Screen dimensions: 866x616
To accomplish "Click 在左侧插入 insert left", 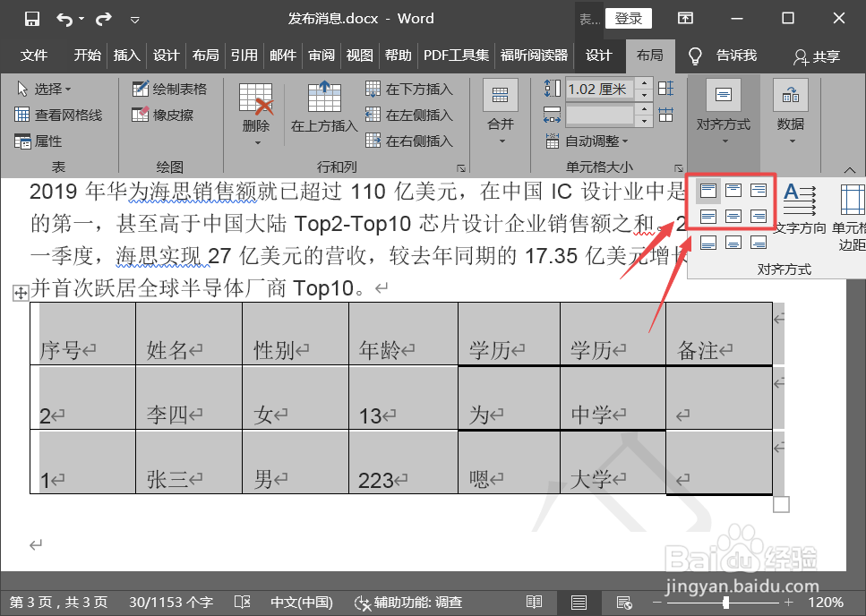I will pyautogui.click(x=409, y=115).
